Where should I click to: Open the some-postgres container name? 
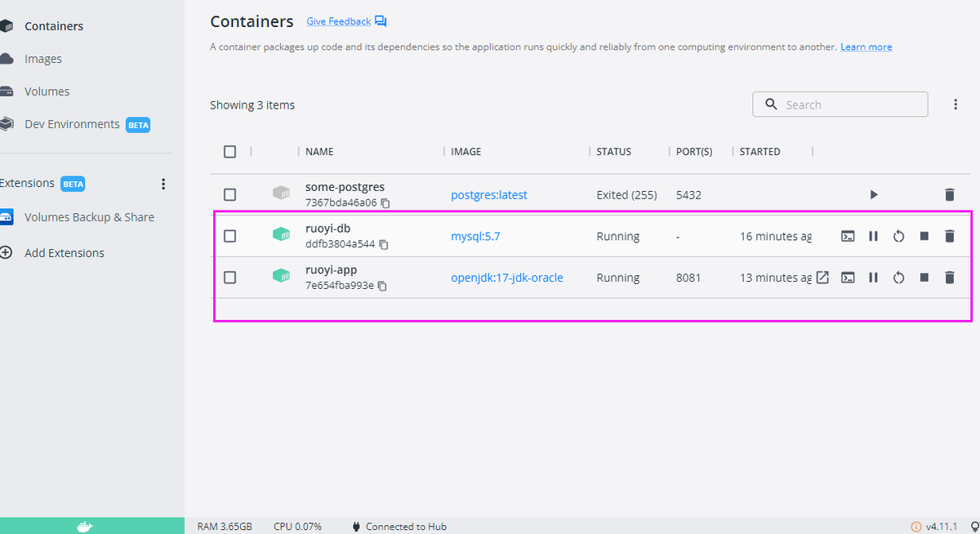[345, 187]
